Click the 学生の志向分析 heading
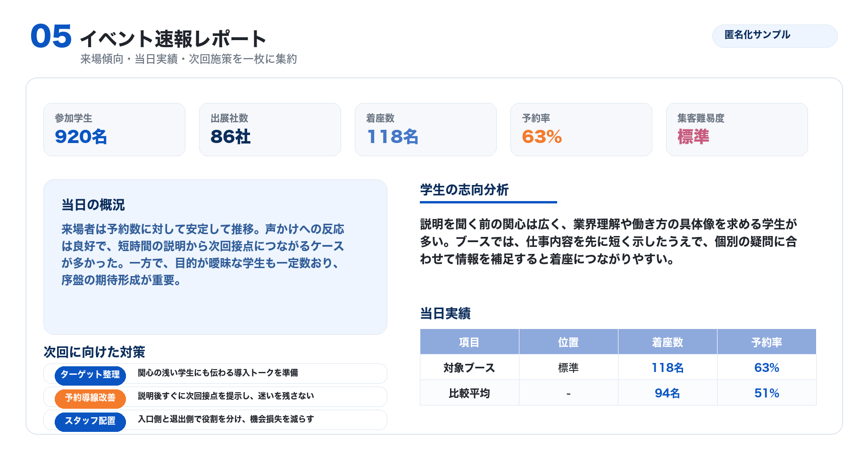The height and width of the screenshot is (472, 868). coord(464,190)
